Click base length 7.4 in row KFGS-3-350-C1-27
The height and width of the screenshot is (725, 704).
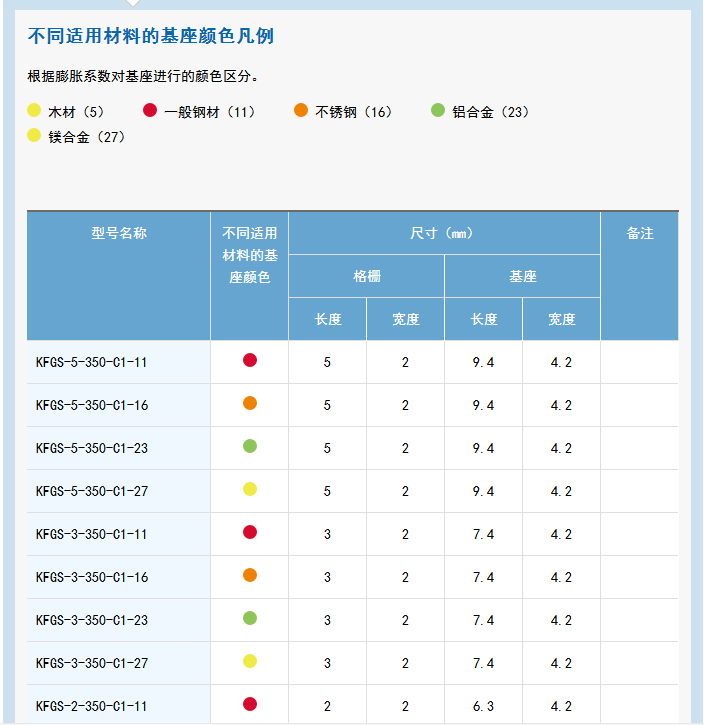[x=484, y=664]
